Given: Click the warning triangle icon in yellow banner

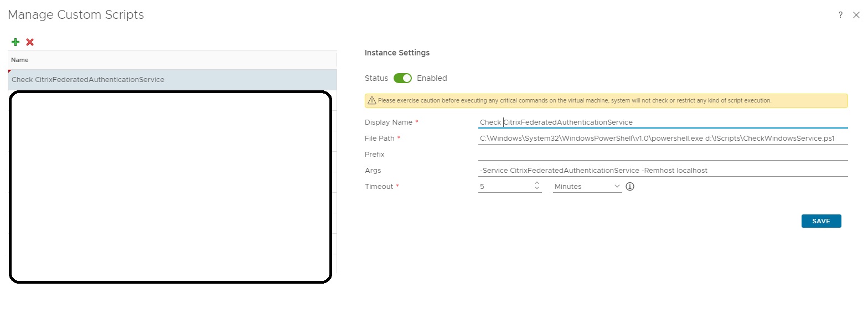Looking at the screenshot, I should point(372,101).
